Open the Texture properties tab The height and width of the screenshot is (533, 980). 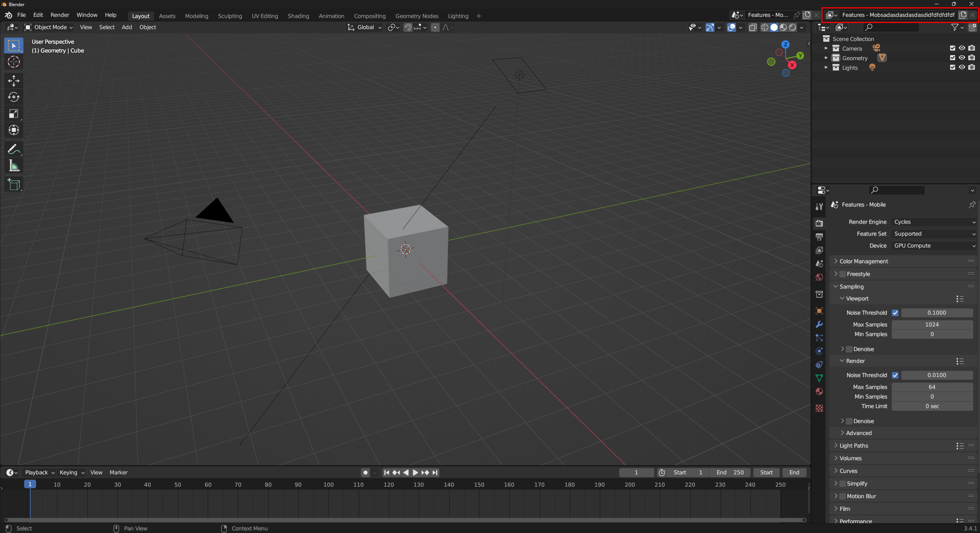point(819,408)
